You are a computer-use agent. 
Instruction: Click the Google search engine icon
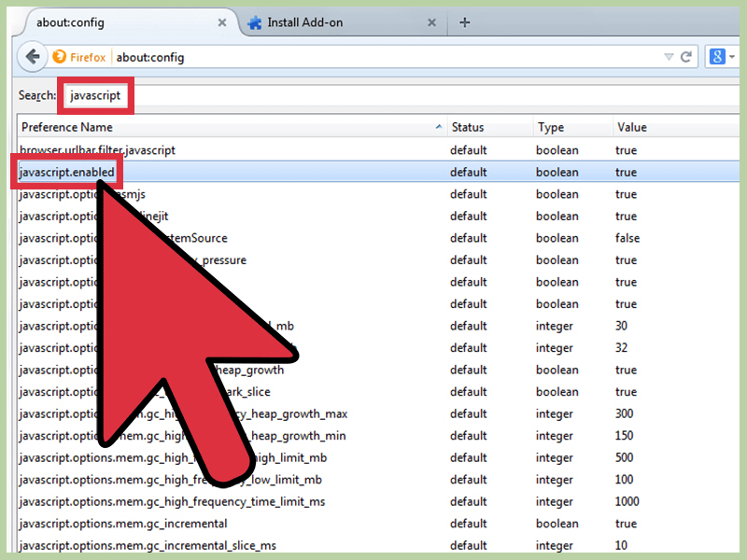click(717, 57)
